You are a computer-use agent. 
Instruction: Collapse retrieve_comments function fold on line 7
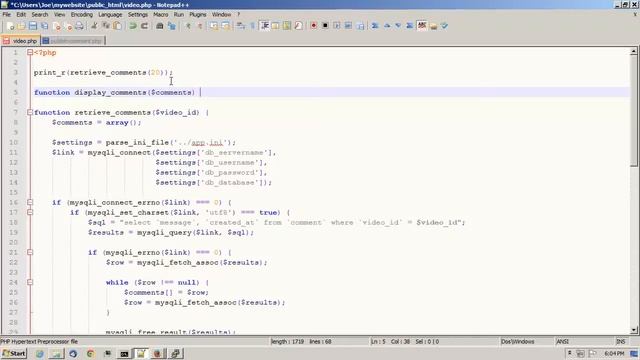click(x=30, y=112)
